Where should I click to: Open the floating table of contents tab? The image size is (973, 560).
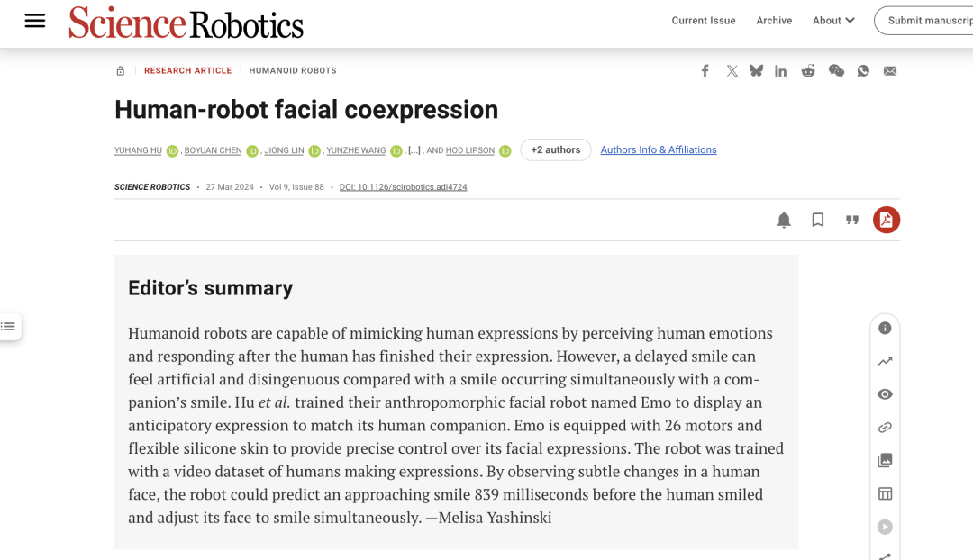pyautogui.click(x=9, y=326)
